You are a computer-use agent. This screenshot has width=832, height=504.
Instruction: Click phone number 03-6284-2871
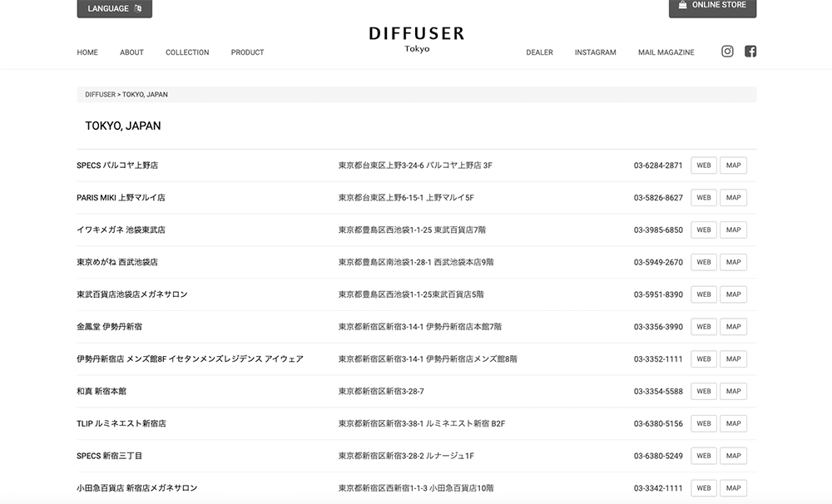(x=658, y=165)
